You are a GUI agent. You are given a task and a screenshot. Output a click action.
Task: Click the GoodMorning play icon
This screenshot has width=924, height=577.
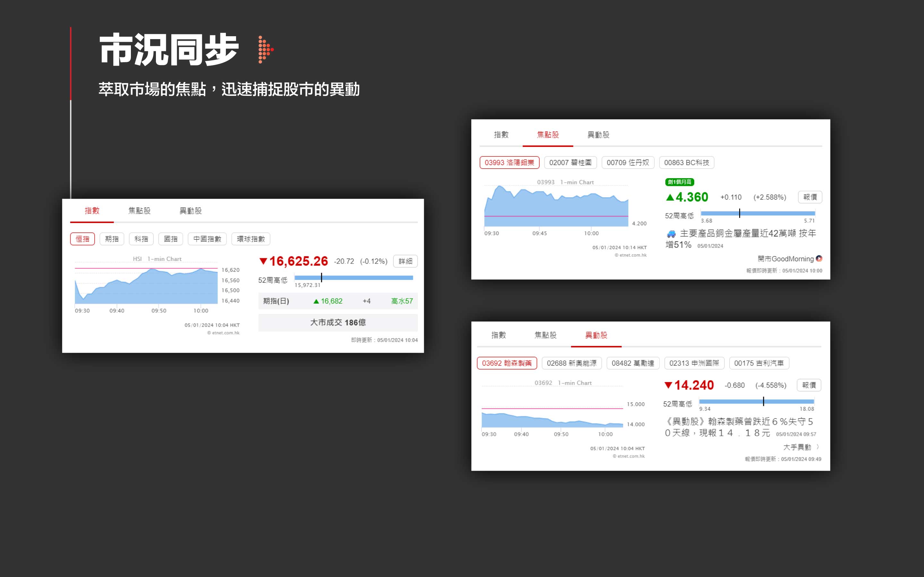(819, 258)
